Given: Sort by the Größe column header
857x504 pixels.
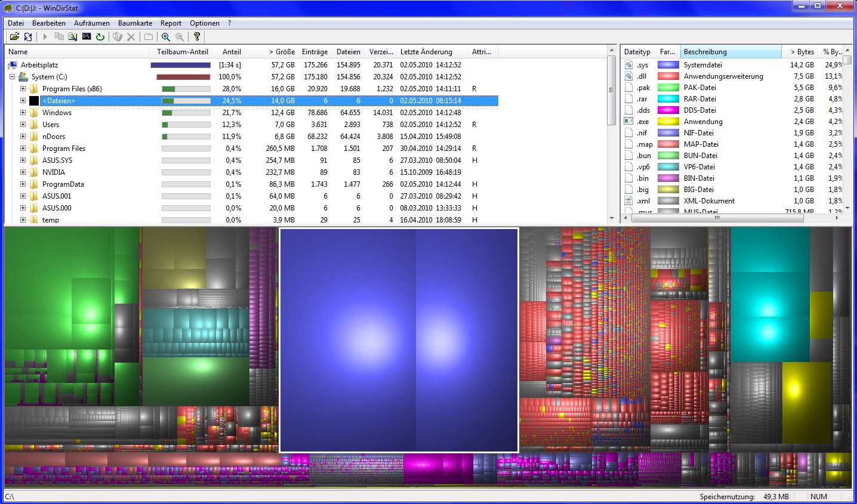Looking at the screenshot, I should click(x=282, y=52).
